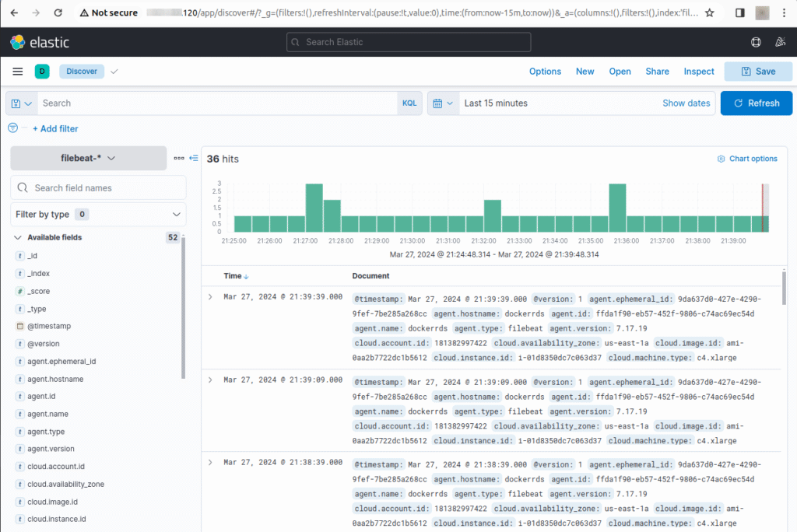Open the browser three-dot menu

coord(784,12)
